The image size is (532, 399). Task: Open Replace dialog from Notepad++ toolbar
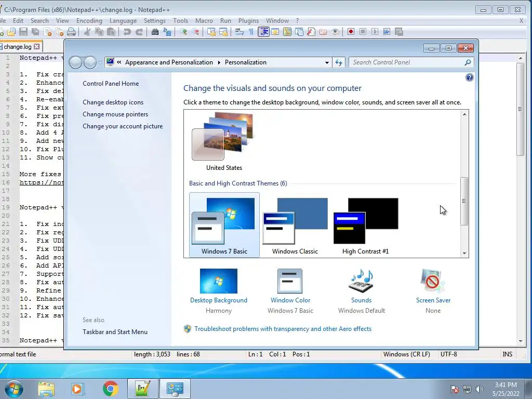(167, 32)
